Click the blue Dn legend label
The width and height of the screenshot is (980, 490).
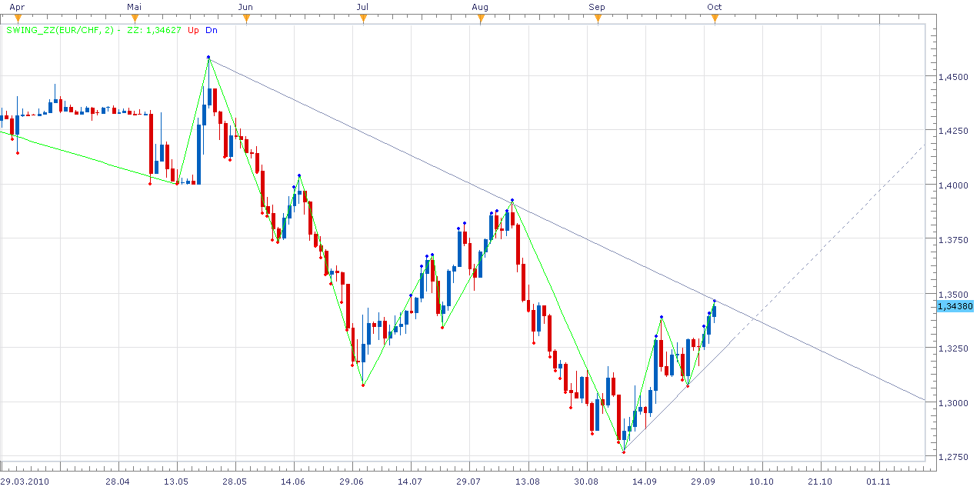[x=212, y=31]
